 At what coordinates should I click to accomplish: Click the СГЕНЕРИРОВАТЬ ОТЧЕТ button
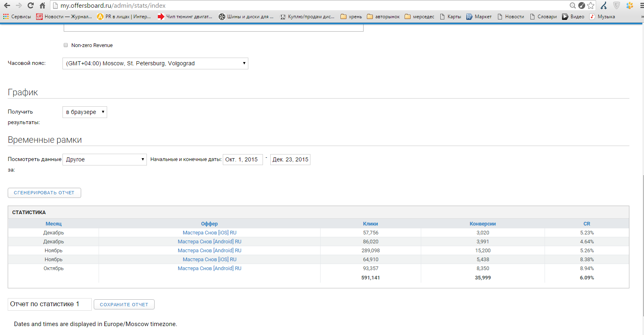(x=44, y=193)
